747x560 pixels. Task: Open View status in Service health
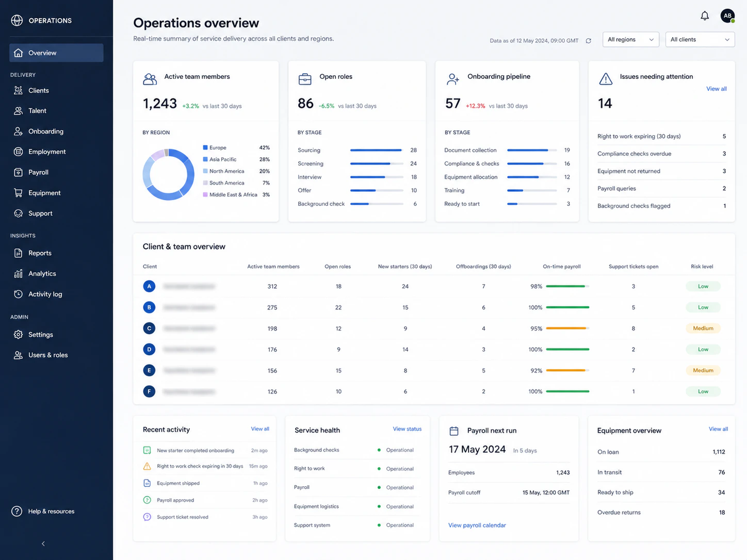pyautogui.click(x=407, y=429)
